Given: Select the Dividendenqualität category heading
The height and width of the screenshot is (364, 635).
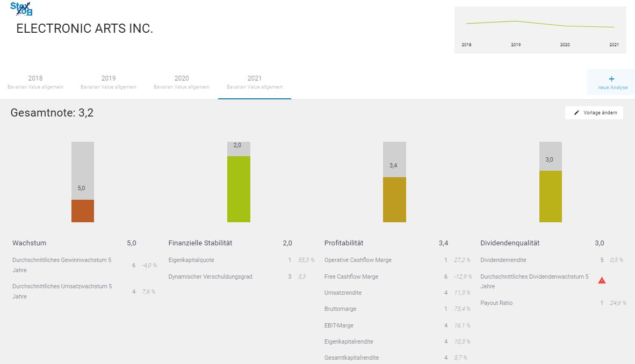Looking at the screenshot, I should pyautogui.click(x=510, y=243).
